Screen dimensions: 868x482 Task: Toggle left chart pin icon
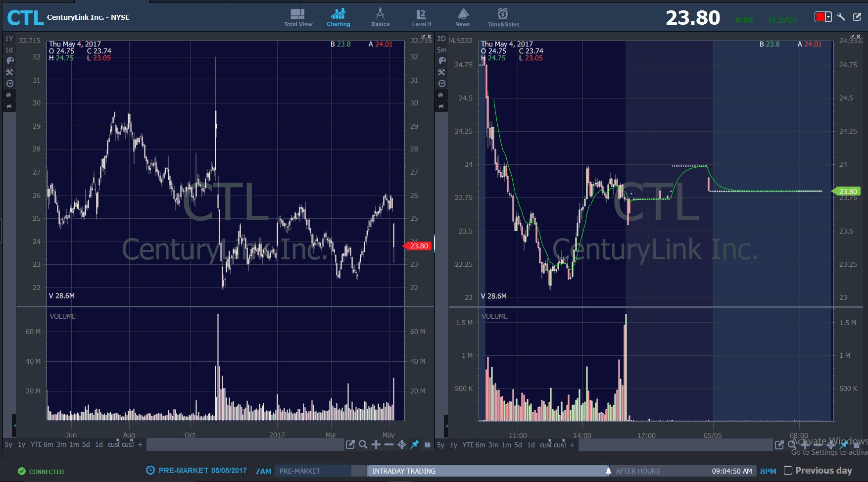tap(415, 444)
